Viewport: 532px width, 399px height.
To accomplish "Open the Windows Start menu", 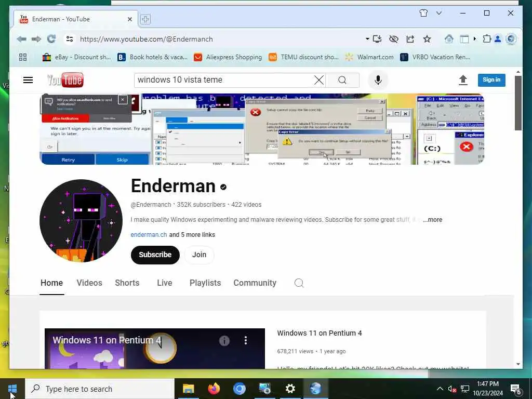I will tap(12, 389).
